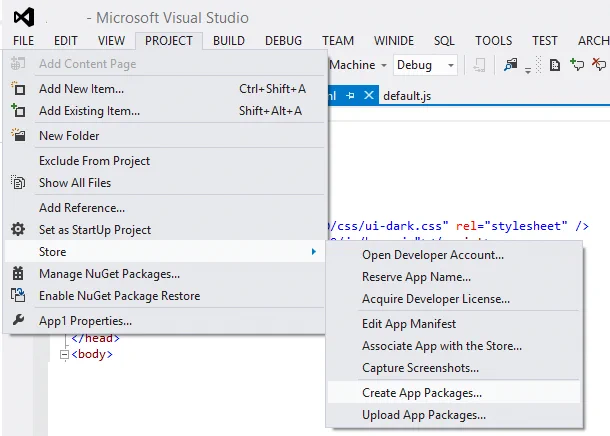Select Capture Screenshots entry
Image resolution: width=610 pixels, height=436 pixels.
point(454,368)
